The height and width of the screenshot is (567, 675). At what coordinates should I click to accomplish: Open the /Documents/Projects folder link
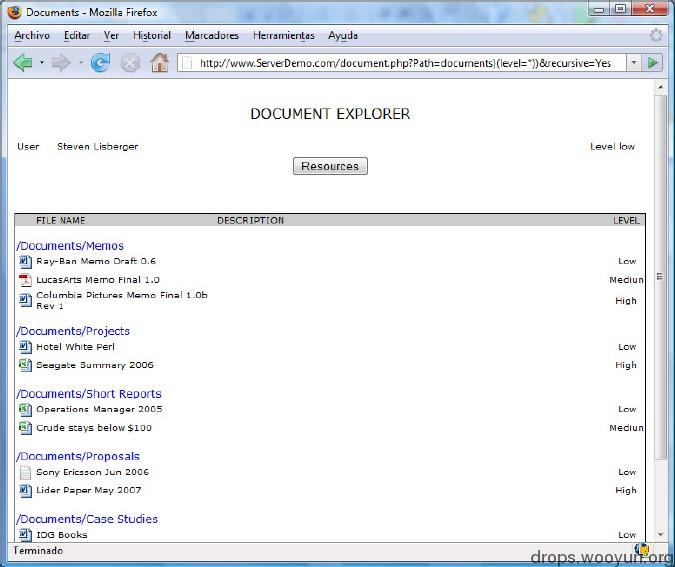pyautogui.click(x=73, y=331)
